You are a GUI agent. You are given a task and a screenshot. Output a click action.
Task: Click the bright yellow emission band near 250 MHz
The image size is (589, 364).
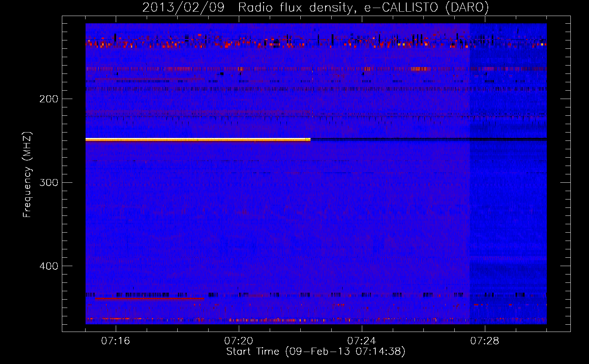198,139
